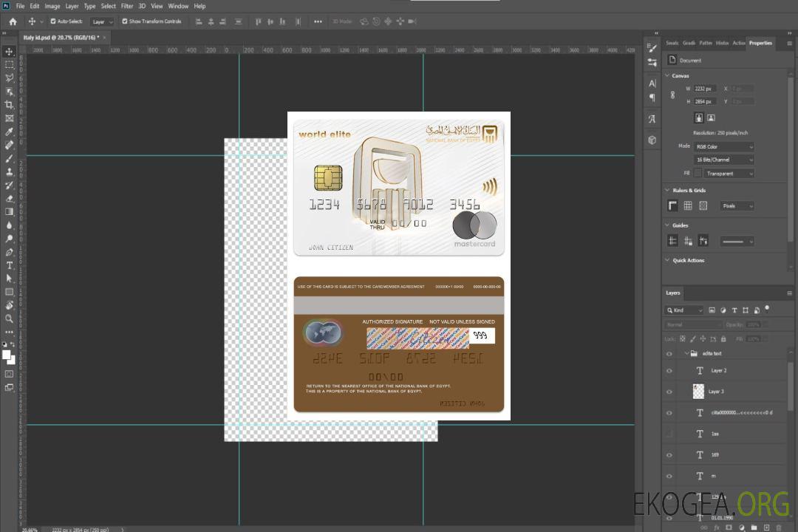Disable Show Transform Controls checkbox

125,21
